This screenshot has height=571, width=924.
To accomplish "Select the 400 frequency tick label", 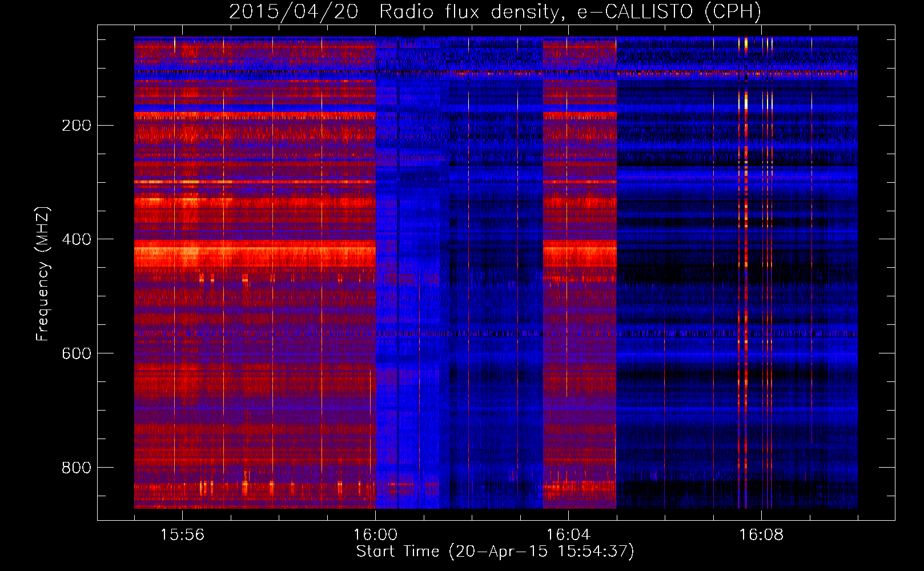I will coord(77,239).
